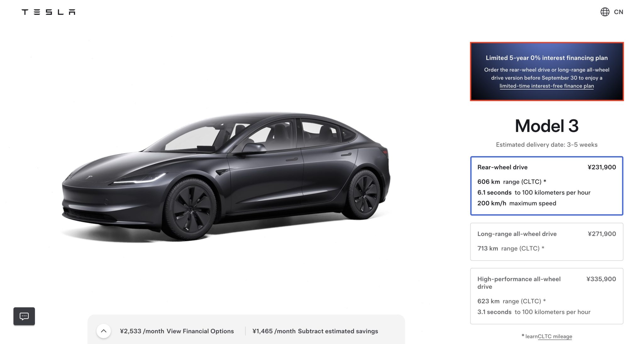Select High-performance all-wheel drive option
This screenshot has width=644, height=344.
pos(547,296)
